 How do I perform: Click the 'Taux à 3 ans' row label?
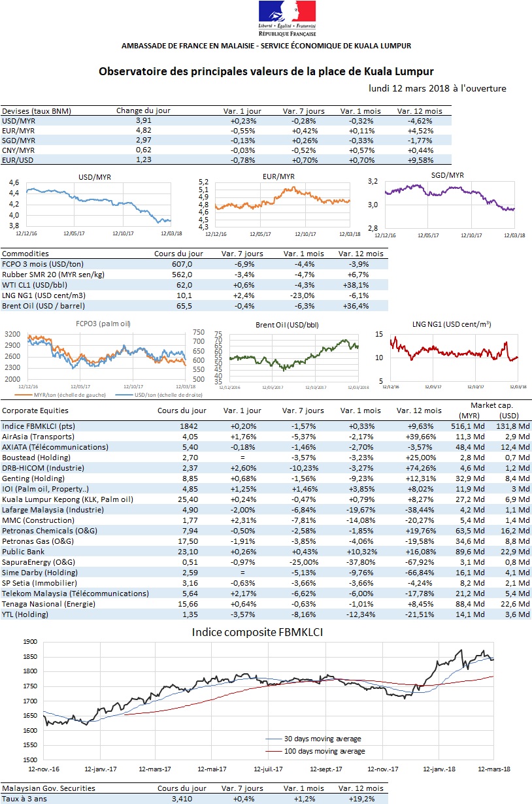25,799
